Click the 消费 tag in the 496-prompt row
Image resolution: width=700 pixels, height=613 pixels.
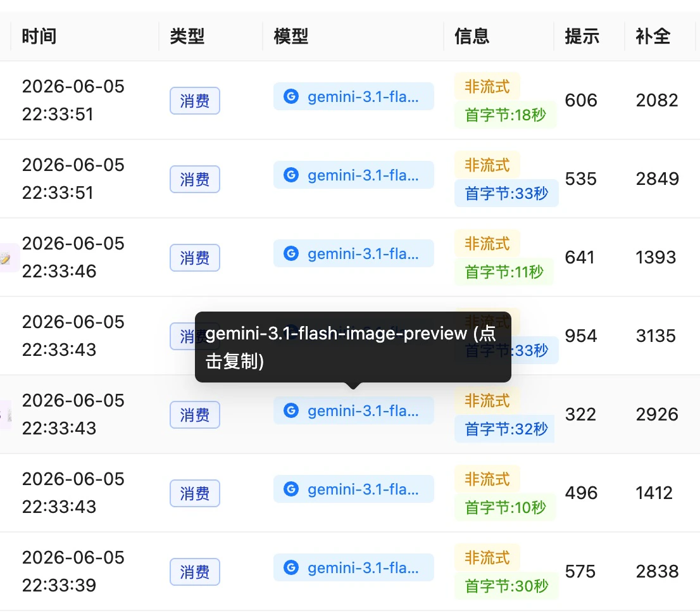click(195, 493)
